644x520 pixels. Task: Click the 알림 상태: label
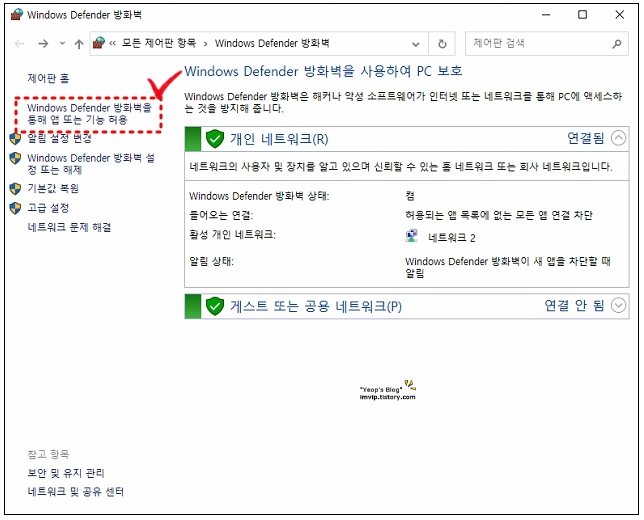click(211, 261)
